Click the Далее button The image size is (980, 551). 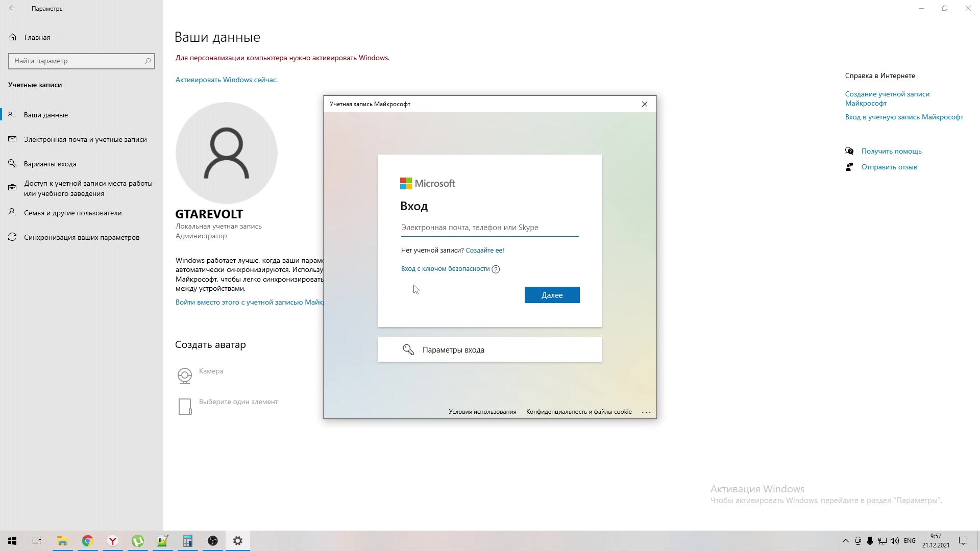tap(552, 295)
